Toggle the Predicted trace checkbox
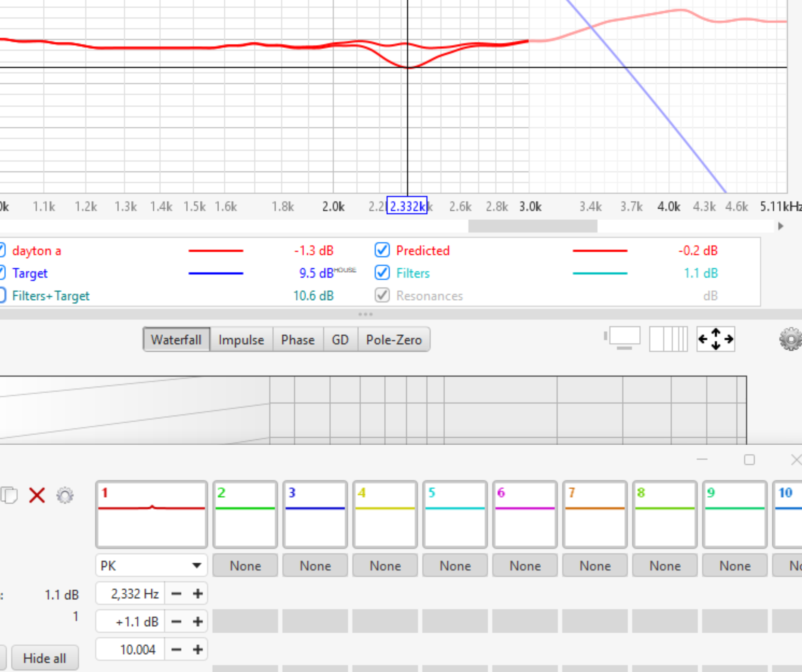 pos(382,250)
